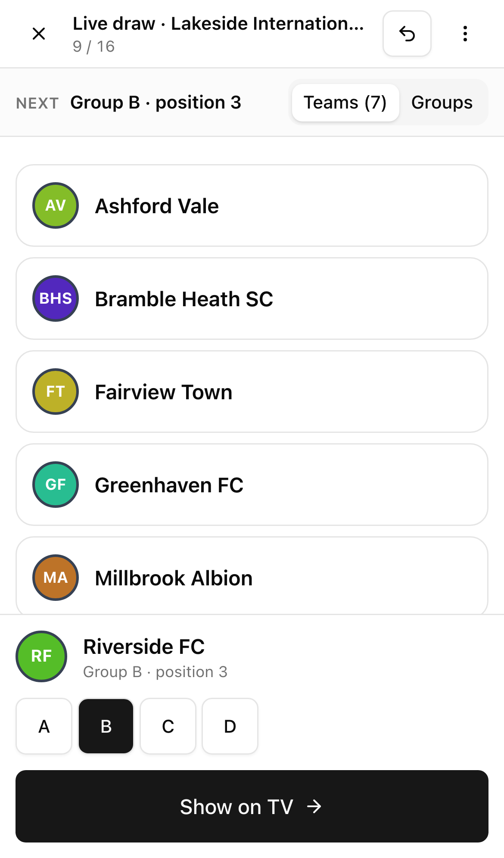Tap the Bramble Heath BHS badge
The image size is (504, 858).
56,298
